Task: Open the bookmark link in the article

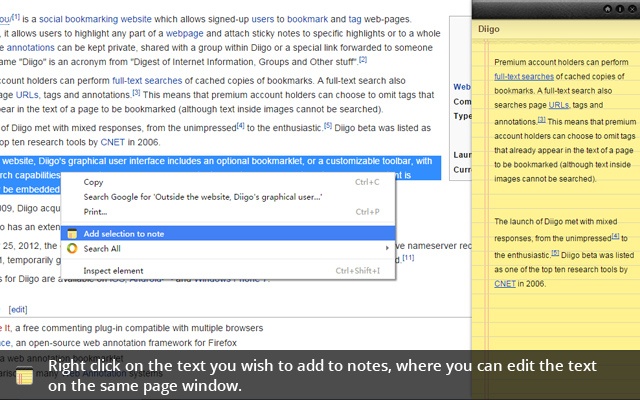Action: coord(307,19)
